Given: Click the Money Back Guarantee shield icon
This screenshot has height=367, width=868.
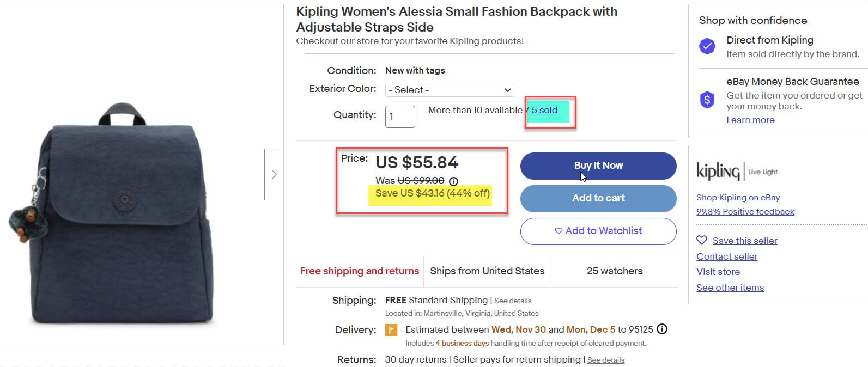Looking at the screenshot, I should point(707,100).
